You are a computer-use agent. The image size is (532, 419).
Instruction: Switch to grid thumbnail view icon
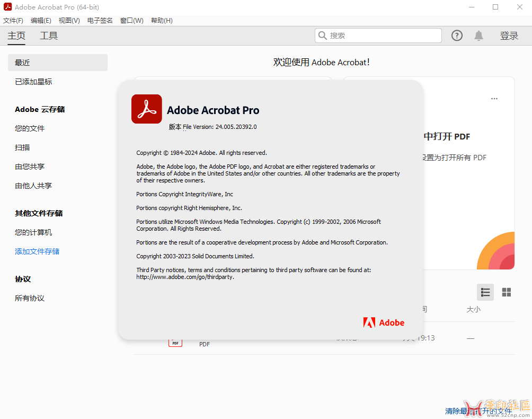pyautogui.click(x=507, y=292)
